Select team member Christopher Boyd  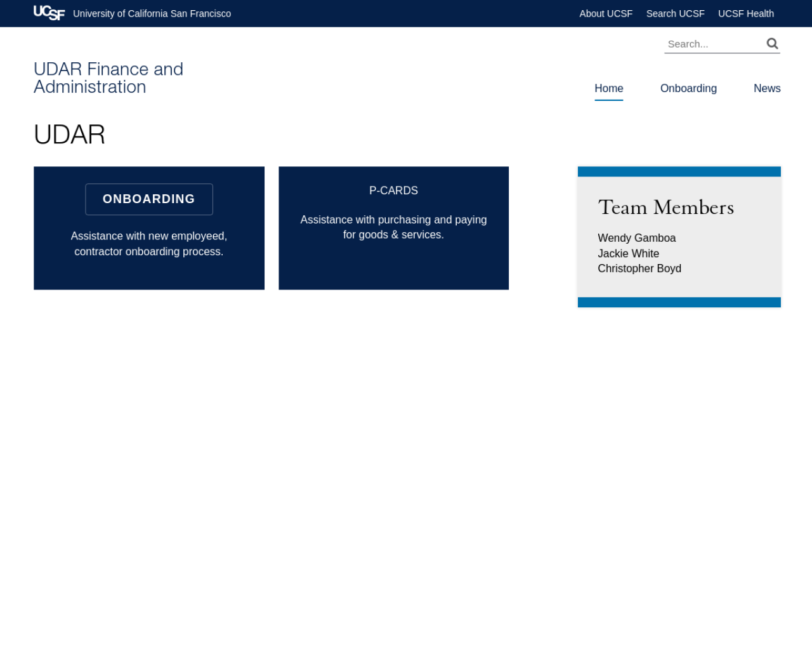click(639, 269)
